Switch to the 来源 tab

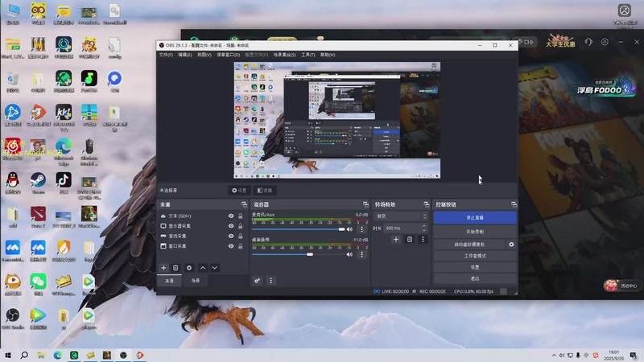coord(169,281)
